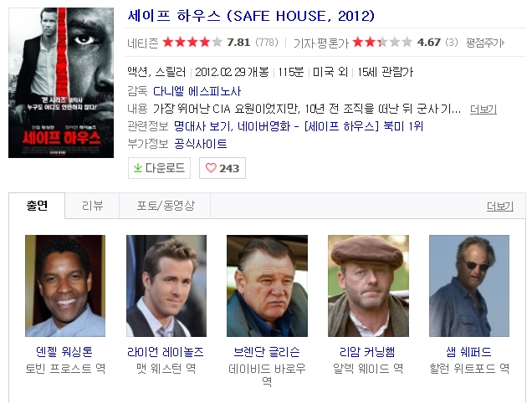
Task: Click the green download arrow icon
Action: pyautogui.click(x=137, y=168)
